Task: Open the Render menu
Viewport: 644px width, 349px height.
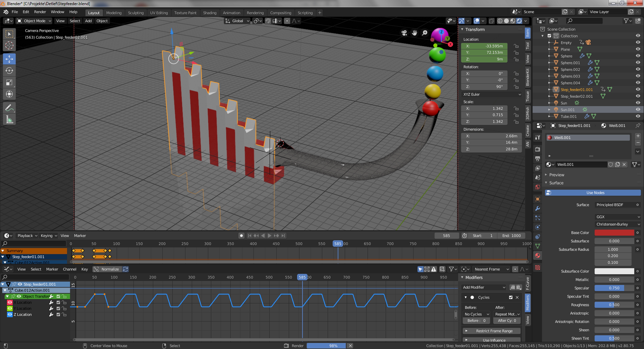Action: 40,12
